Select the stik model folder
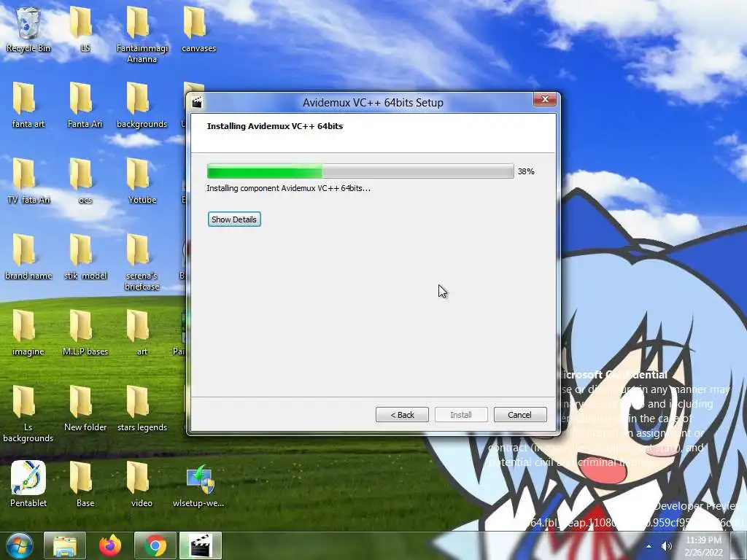Viewport: 747px width, 560px height. [85, 257]
